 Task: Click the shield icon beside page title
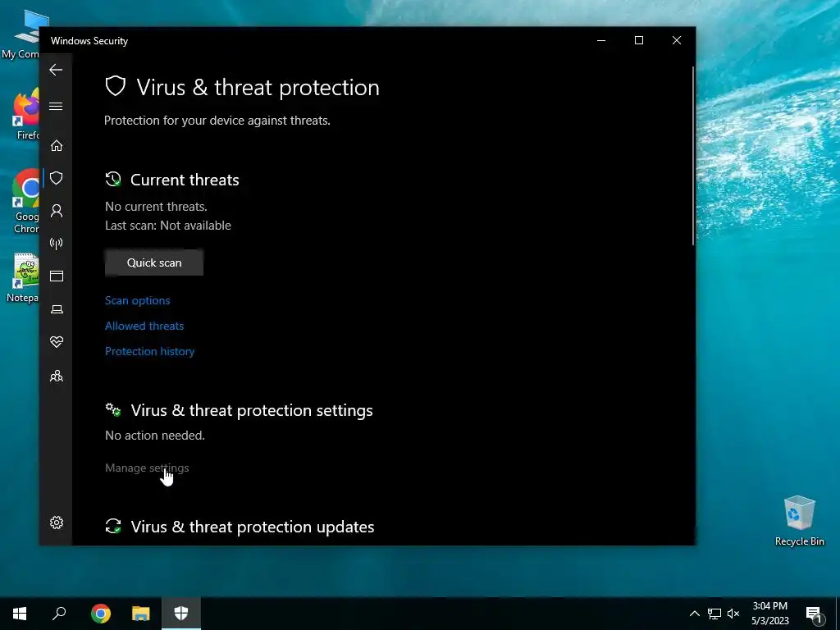point(115,86)
